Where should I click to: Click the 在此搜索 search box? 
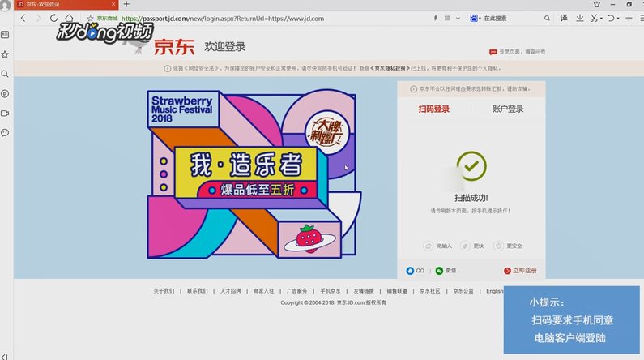pos(511,19)
